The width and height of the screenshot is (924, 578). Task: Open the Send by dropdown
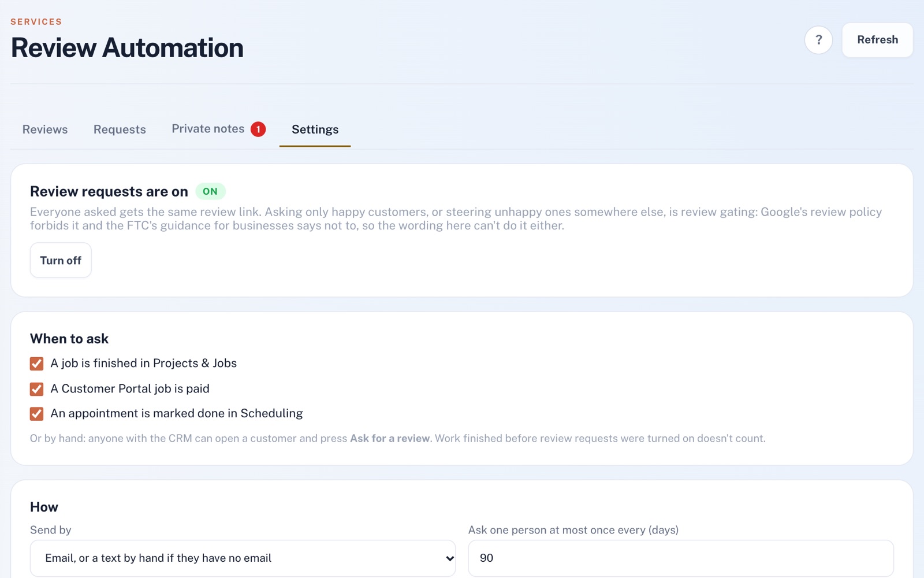point(243,558)
